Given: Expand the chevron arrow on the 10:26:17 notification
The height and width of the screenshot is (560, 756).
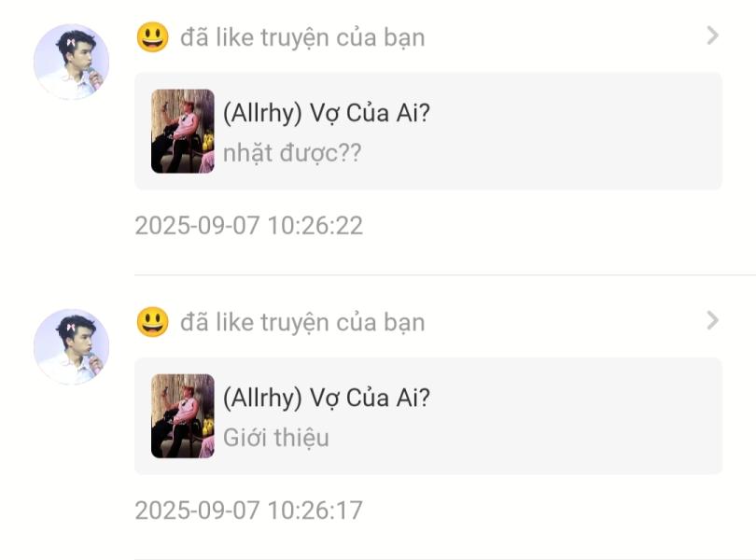Looking at the screenshot, I should click(713, 320).
